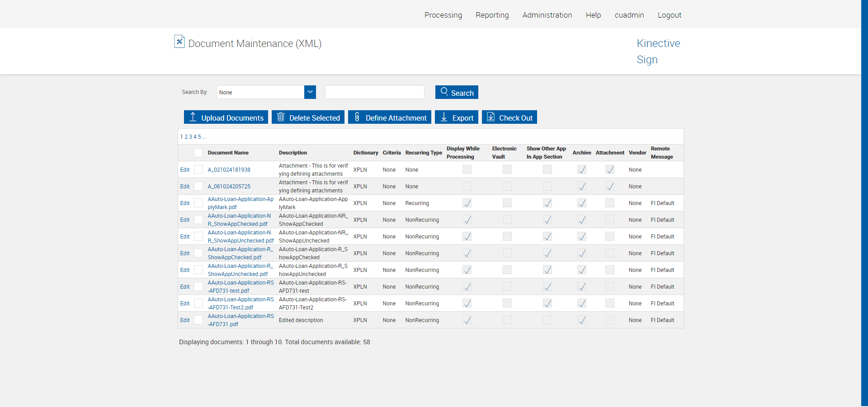Screen dimensions: 868x407
Task: Open the Administration menu
Action: [547, 15]
